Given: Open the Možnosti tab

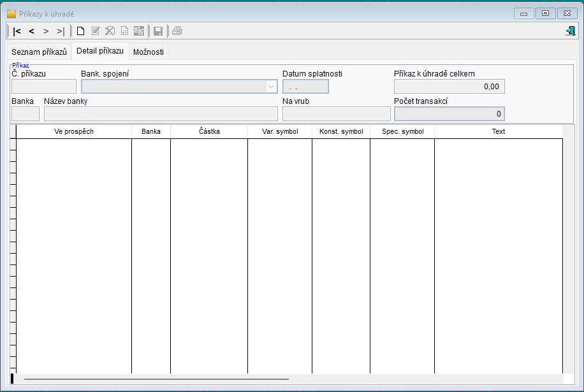Looking at the screenshot, I should point(149,52).
